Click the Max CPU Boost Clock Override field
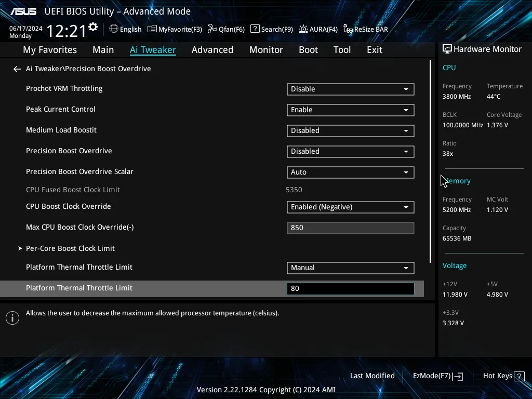 point(351,228)
